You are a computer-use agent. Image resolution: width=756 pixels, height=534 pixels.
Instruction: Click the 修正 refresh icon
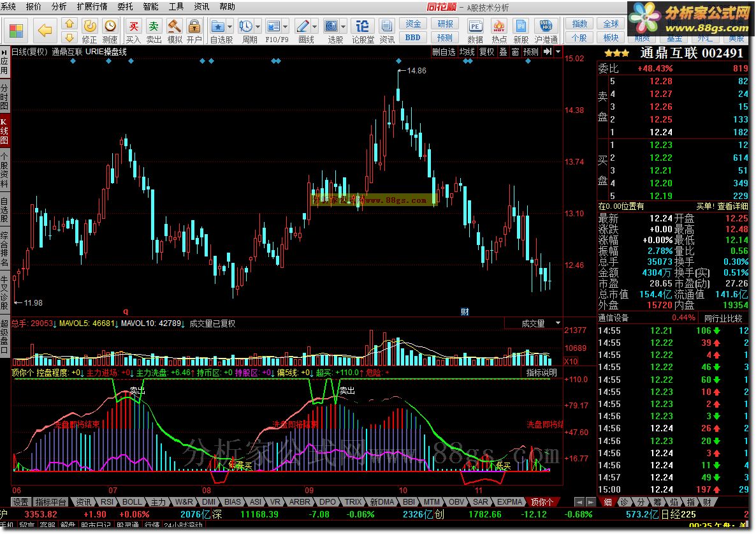coord(90,26)
